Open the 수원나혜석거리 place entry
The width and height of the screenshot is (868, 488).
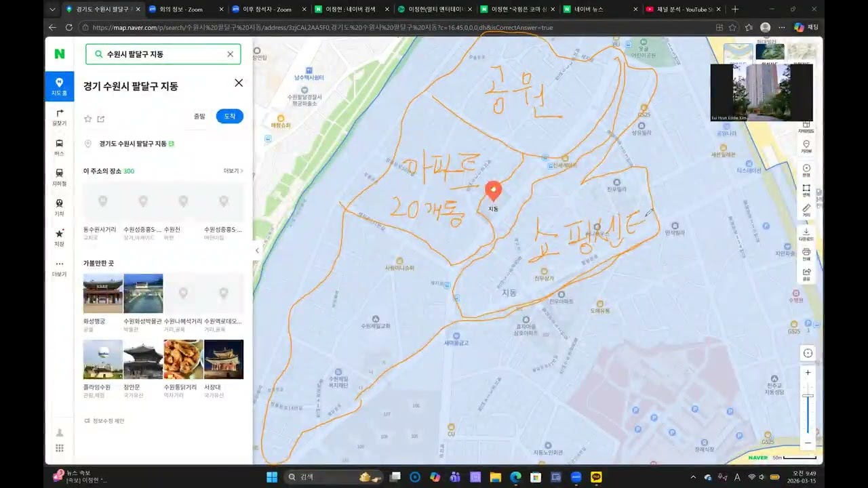[x=183, y=303]
